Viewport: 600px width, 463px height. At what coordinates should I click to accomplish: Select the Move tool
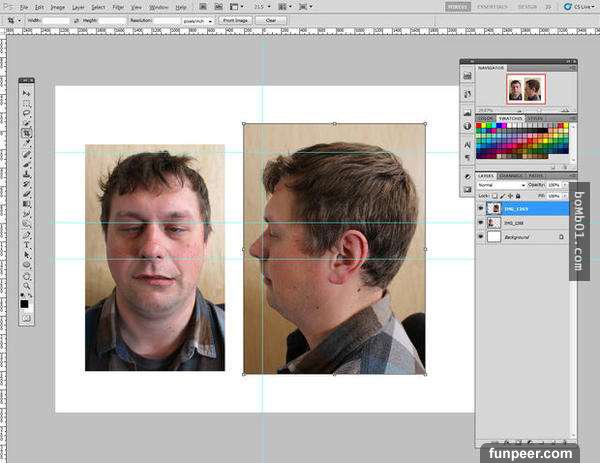click(x=27, y=93)
